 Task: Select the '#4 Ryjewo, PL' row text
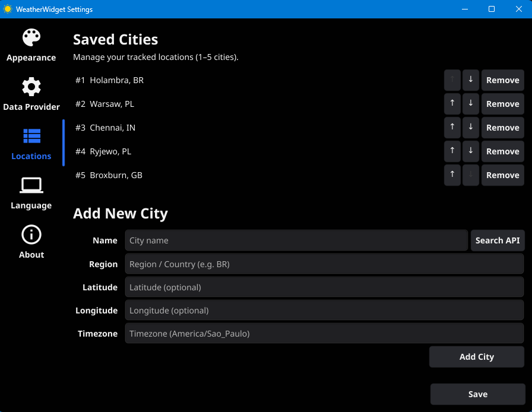103,151
